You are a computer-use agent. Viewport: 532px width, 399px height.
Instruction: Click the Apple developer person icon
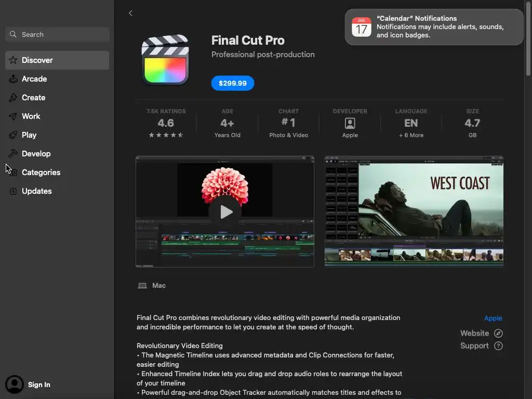click(350, 123)
